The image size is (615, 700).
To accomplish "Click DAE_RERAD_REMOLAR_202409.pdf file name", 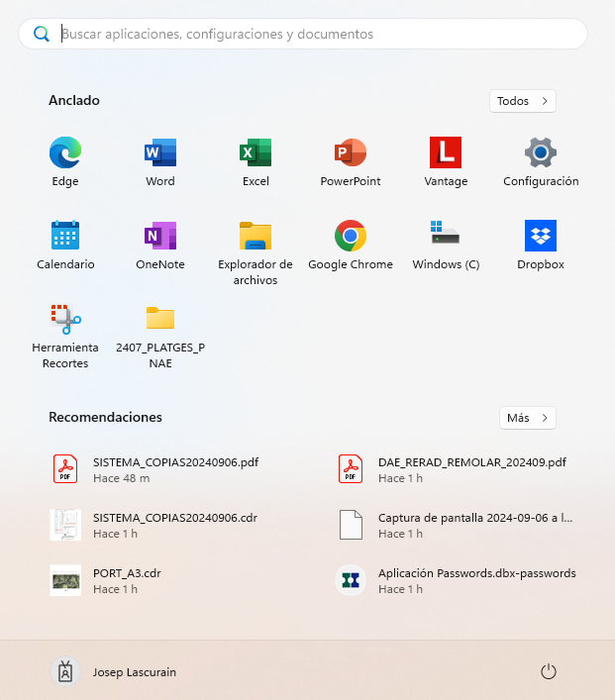I will click(x=472, y=462).
